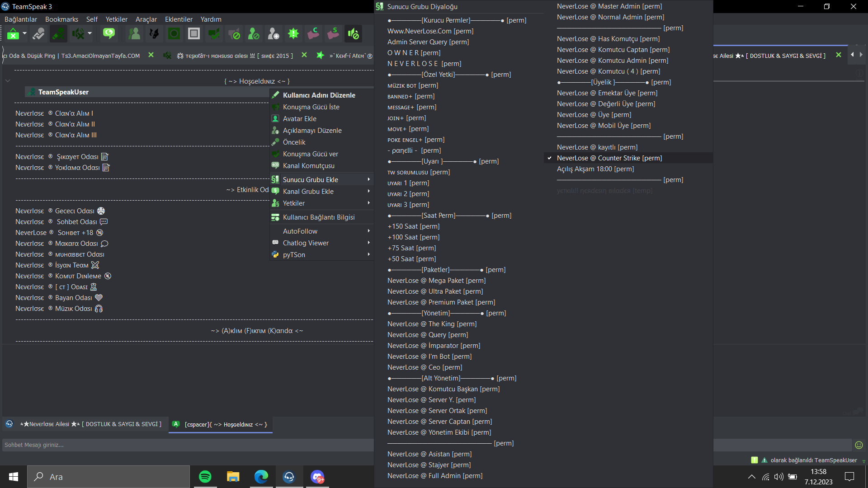Click the thumbs-down blocked toolbar icon

click(234, 34)
